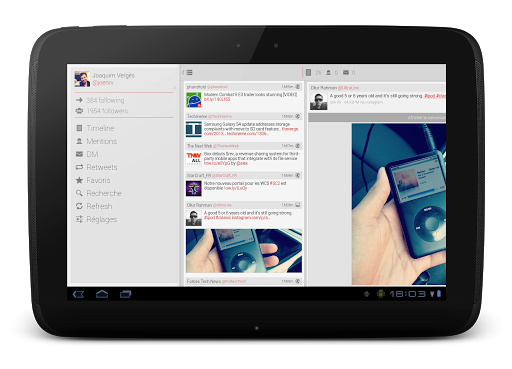Click the Afficher la conversation bar
This screenshot has width=512, height=369.
pyautogui.click(x=377, y=118)
